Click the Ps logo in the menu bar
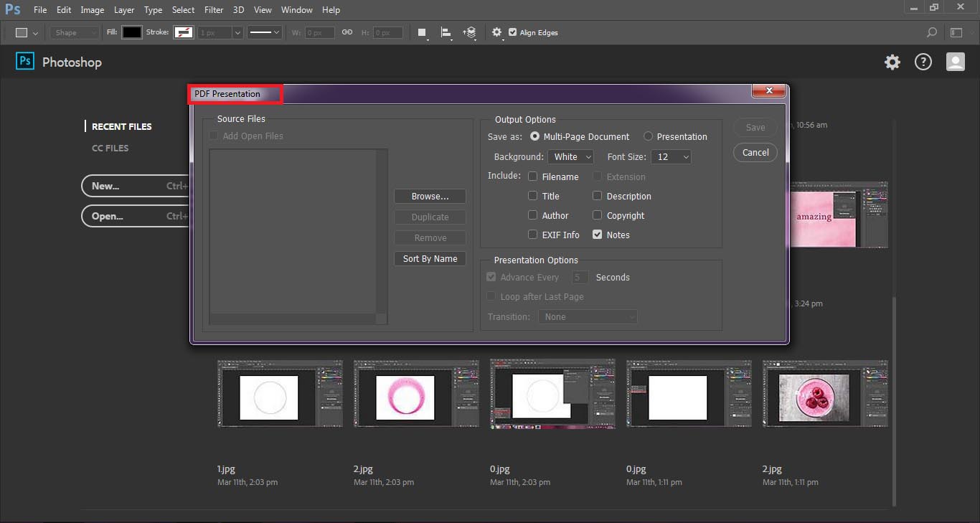 tap(12, 10)
